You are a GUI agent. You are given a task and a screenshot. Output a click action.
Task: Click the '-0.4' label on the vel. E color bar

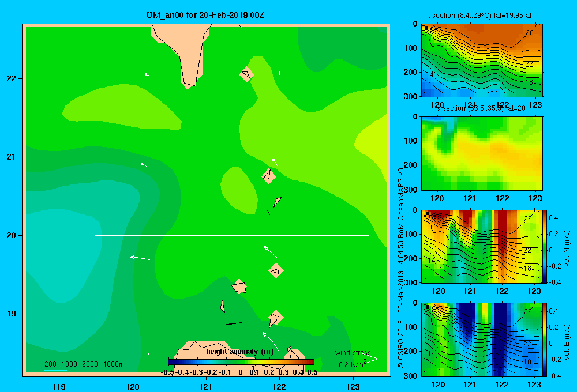point(555,375)
